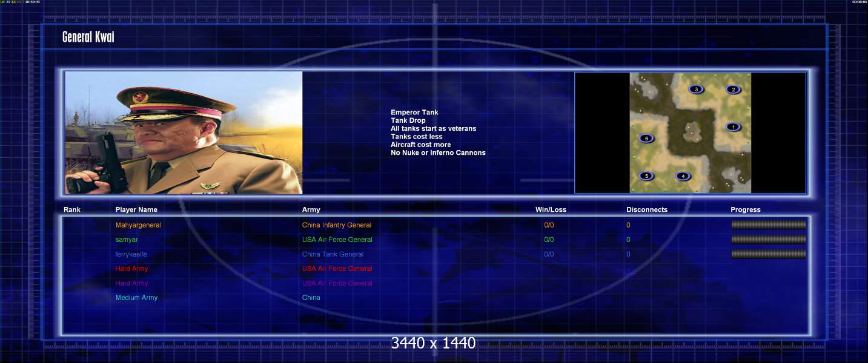Select the red Hard Army player name

[x=131, y=269]
